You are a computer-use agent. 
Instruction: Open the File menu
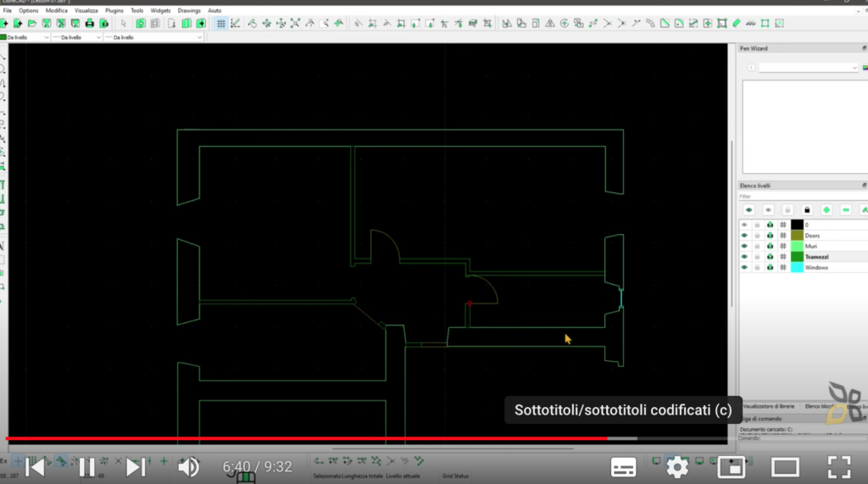pos(7,10)
